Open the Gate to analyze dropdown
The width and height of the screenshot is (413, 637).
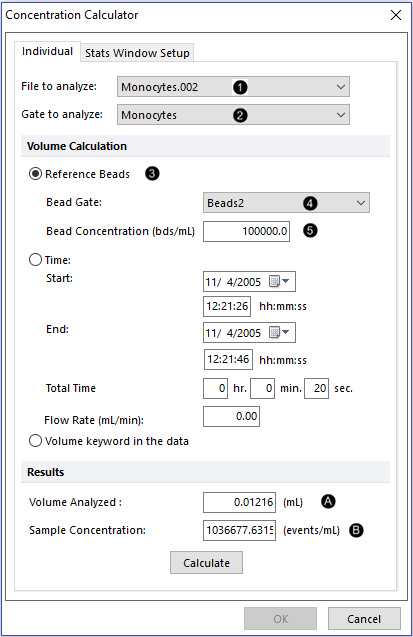tap(233, 115)
